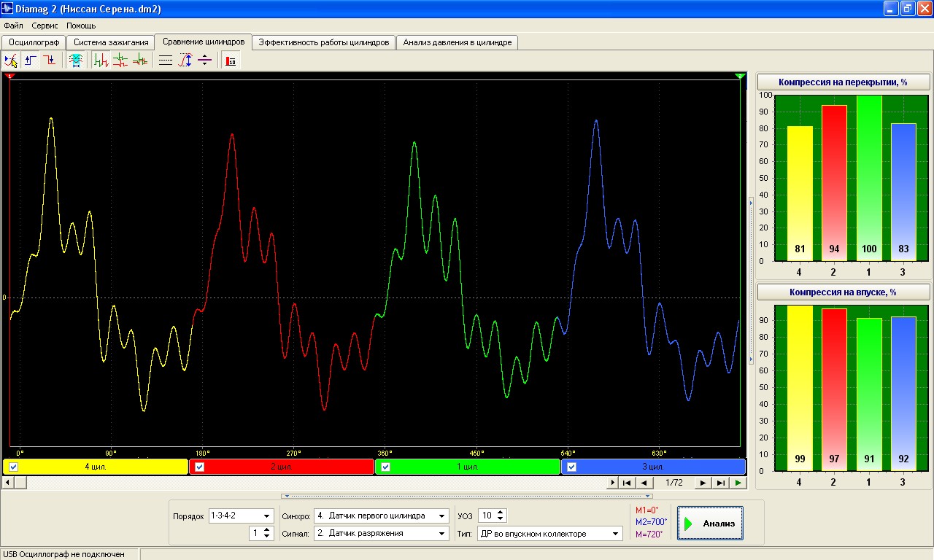Click the green end marker on the waveform
The height and width of the screenshot is (560, 934).
click(740, 76)
